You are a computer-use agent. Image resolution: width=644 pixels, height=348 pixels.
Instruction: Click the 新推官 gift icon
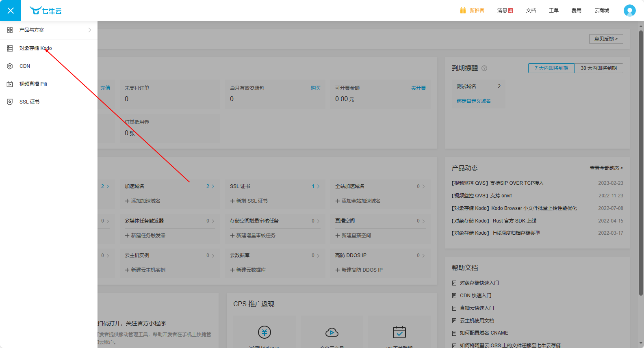point(463,11)
